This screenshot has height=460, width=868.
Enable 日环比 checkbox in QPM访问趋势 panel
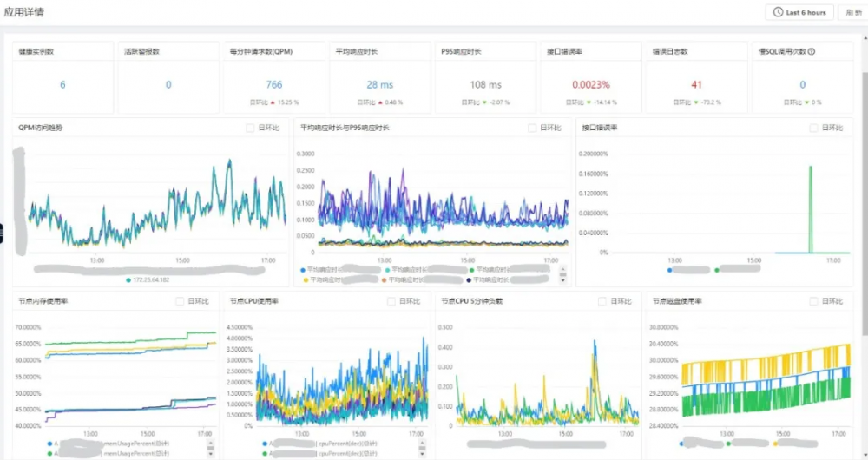[250, 128]
